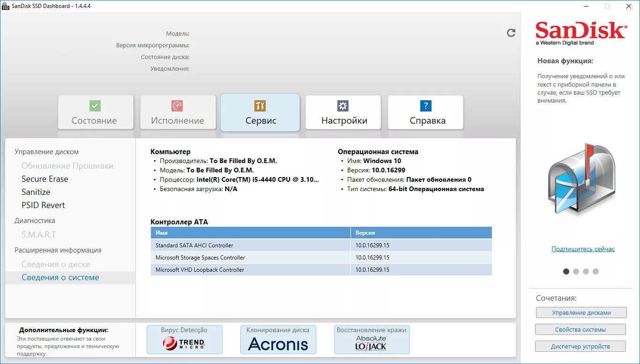Select the first carousel dot
Screen dimensions: 640x364
(x=566, y=271)
